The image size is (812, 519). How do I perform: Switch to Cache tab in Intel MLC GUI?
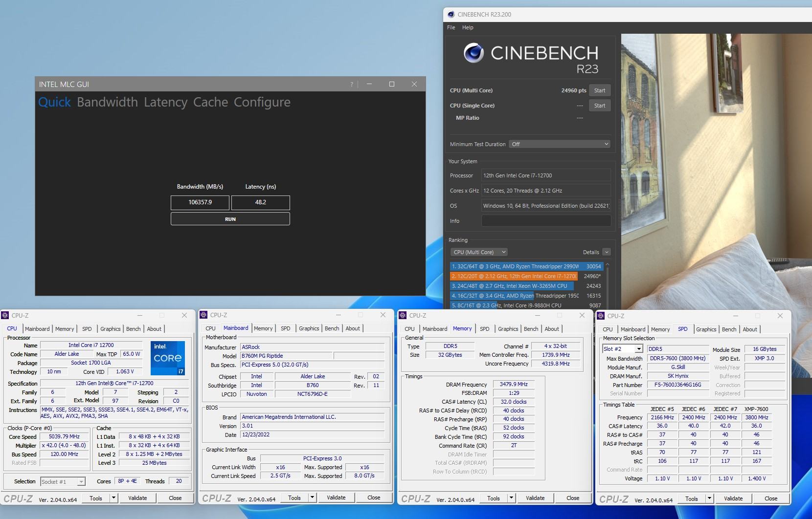(x=210, y=102)
